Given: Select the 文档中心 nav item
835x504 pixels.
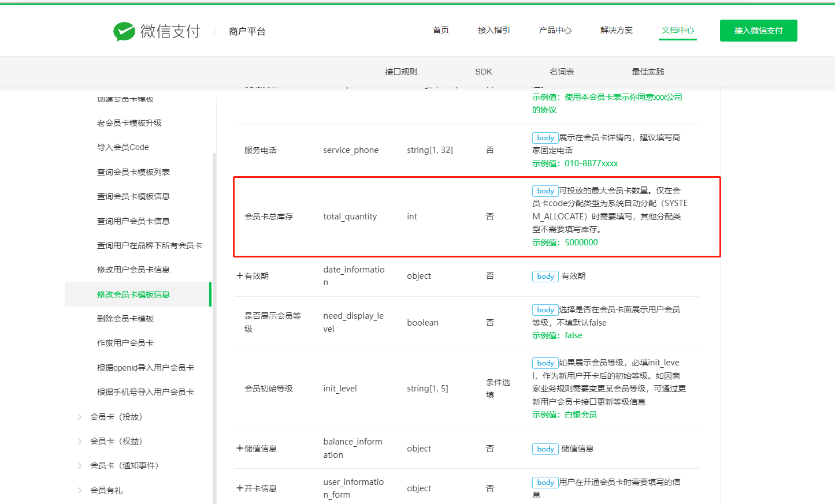Looking at the screenshot, I should click(x=678, y=30).
